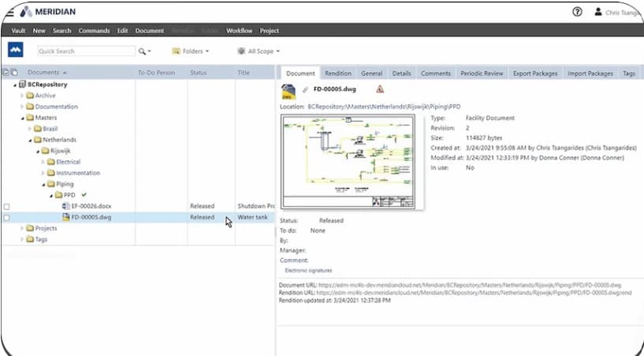Click the Quick Search magnifier icon
Screen dimensions: 644x356
coord(143,51)
